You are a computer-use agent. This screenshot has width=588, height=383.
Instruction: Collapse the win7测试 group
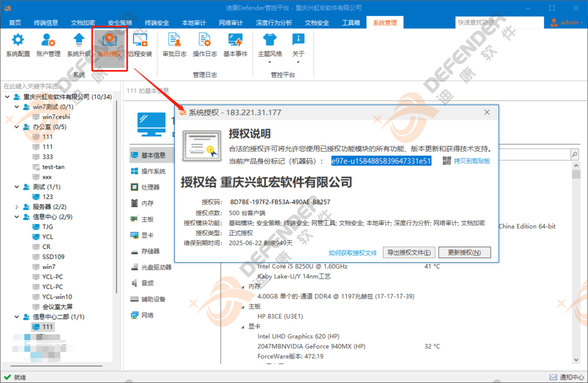click(x=17, y=107)
